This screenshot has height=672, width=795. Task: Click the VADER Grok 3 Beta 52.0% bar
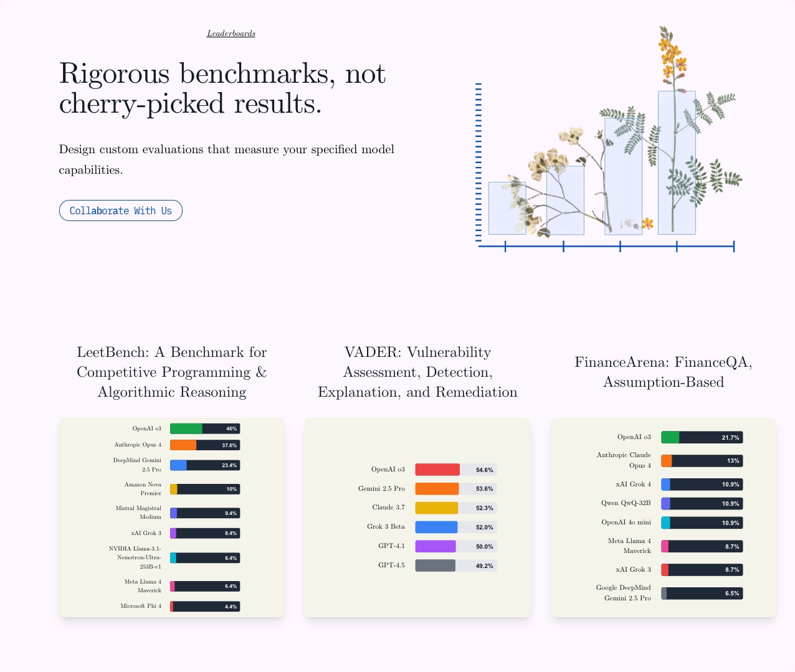coord(456,528)
